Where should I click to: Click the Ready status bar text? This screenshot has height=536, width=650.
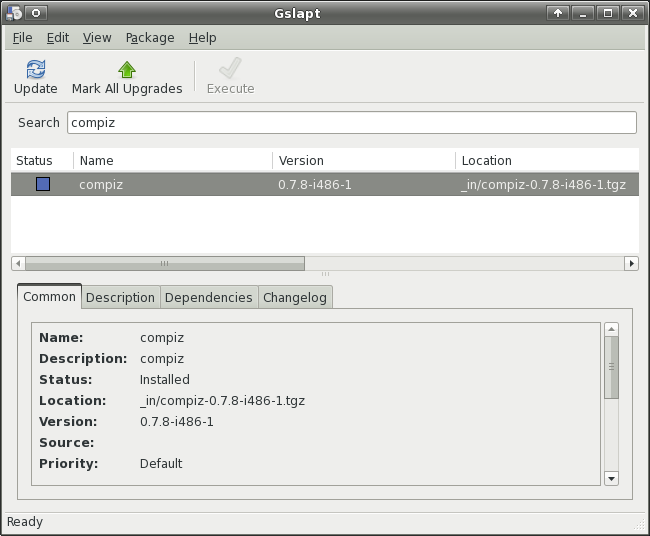[x=25, y=521]
